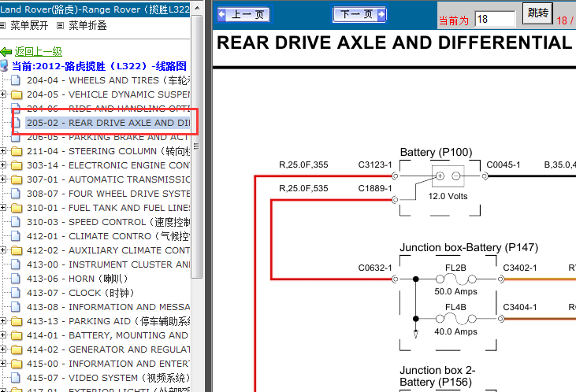Click page icon beside 413-00 INSTRUMENT CLUSTER
Image resolution: width=576 pixels, height=392 pixels.
pos(16,264)
